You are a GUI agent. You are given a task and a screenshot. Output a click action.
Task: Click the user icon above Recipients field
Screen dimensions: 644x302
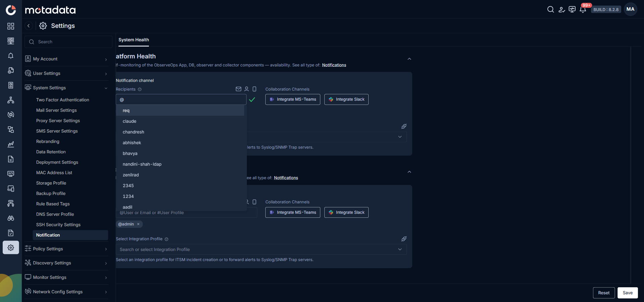(247, 89)
